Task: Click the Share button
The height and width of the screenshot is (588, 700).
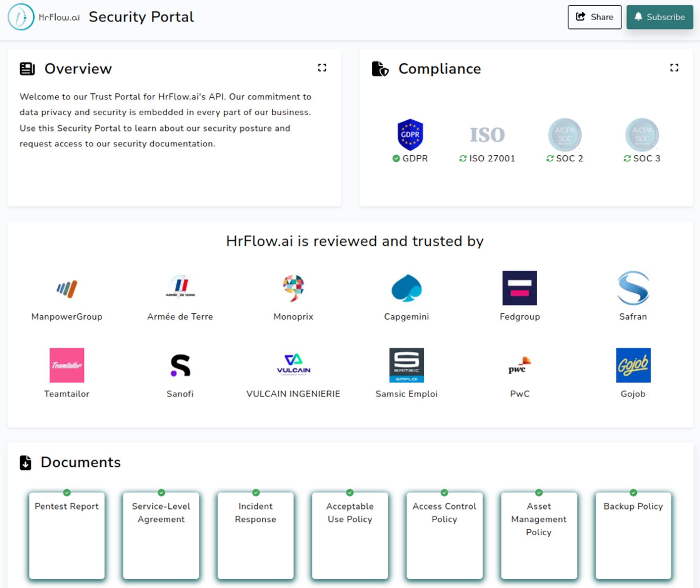Action: coord(594,17)
